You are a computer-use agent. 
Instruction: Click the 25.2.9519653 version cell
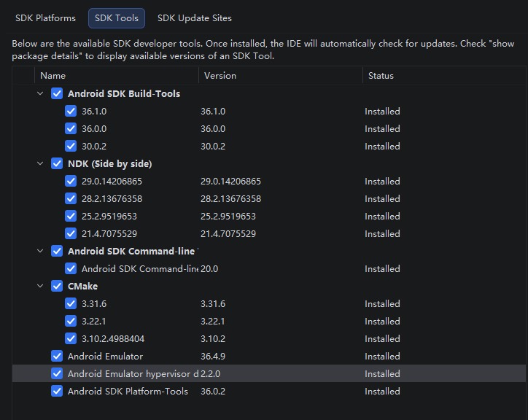point(228,217)
